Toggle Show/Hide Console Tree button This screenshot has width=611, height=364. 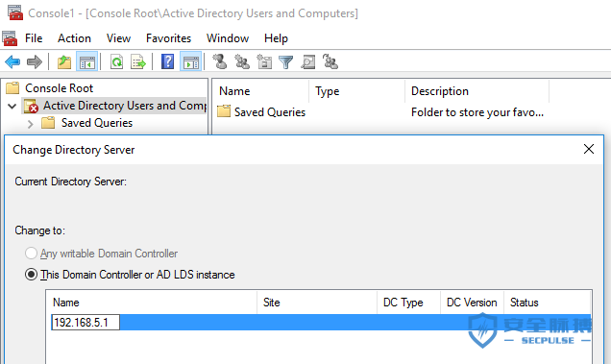click(86, 62)
